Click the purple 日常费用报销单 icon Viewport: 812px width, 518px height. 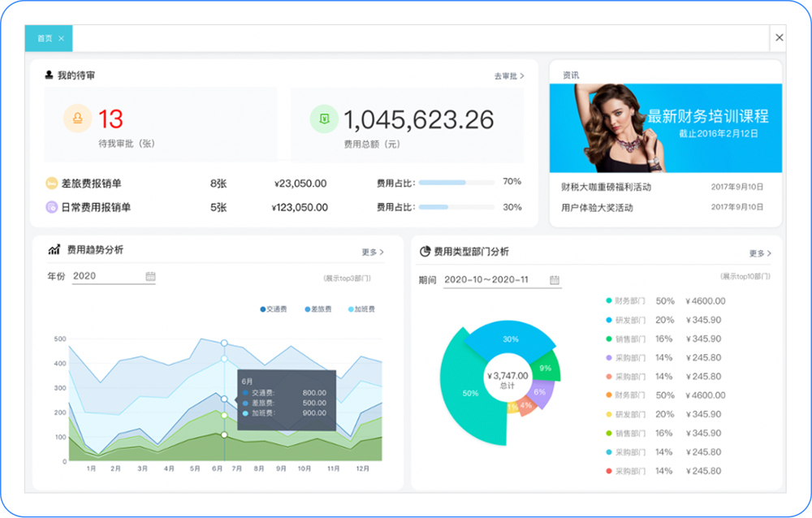pyautogui.click(x=51, y=207)
